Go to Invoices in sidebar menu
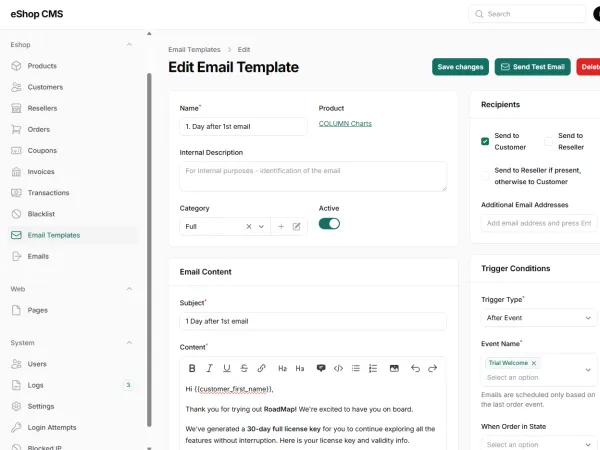Screen dimensions: 600x450 [x=42, y=171]
